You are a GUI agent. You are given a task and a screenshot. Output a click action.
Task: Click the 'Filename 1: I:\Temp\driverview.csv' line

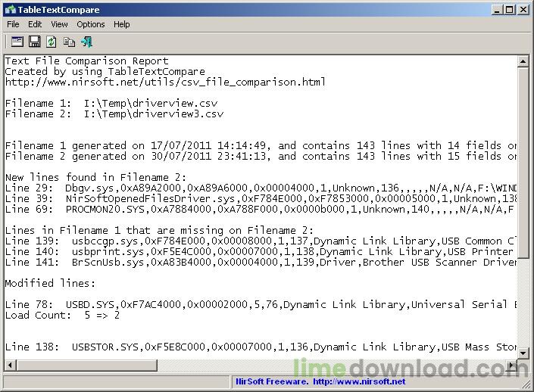tap(111, 103)
